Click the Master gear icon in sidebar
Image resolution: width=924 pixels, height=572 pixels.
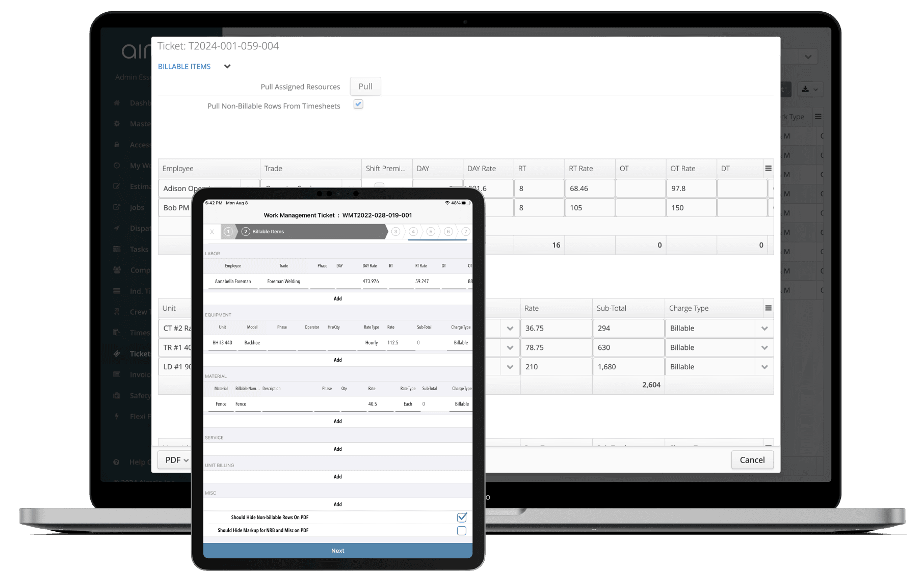[x=117, y=124]
